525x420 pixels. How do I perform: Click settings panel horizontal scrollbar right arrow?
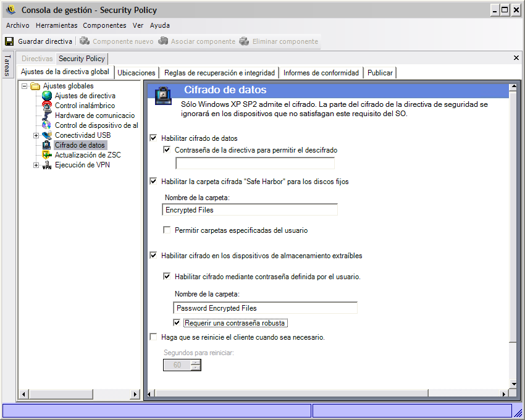pos(503,394)
